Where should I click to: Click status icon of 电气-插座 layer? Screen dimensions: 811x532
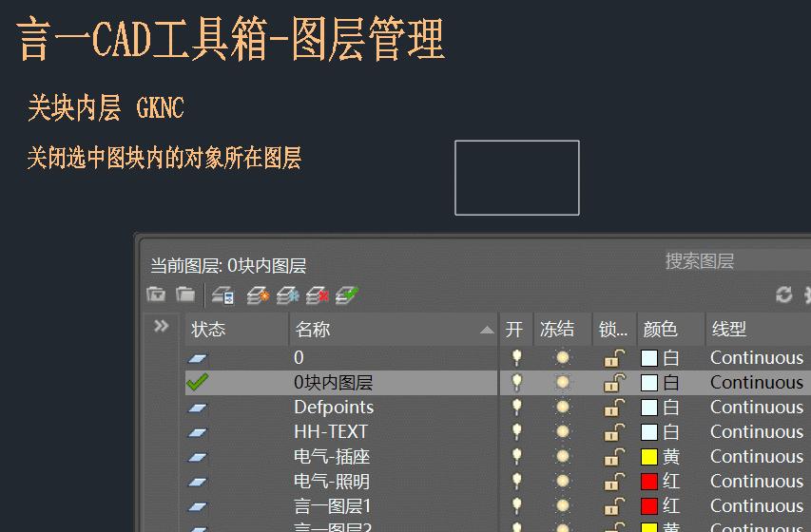click(x=197, y=457)
